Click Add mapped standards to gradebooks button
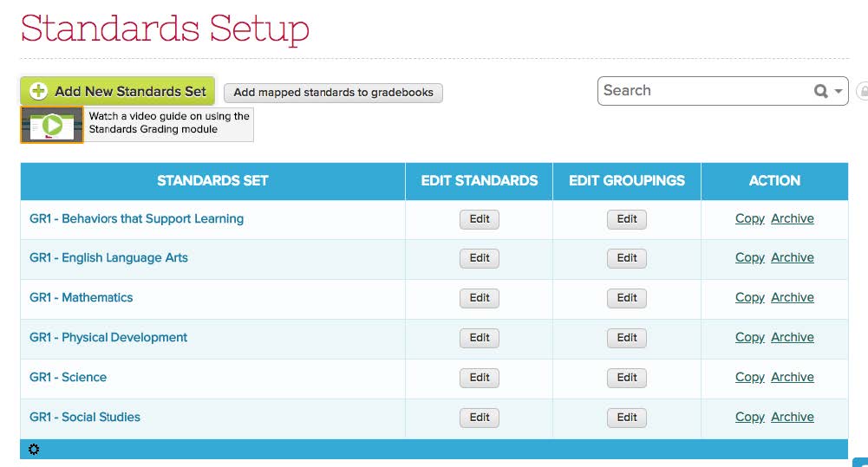The image size is (868, 467). pyautogui.click(x=333, y=93)
